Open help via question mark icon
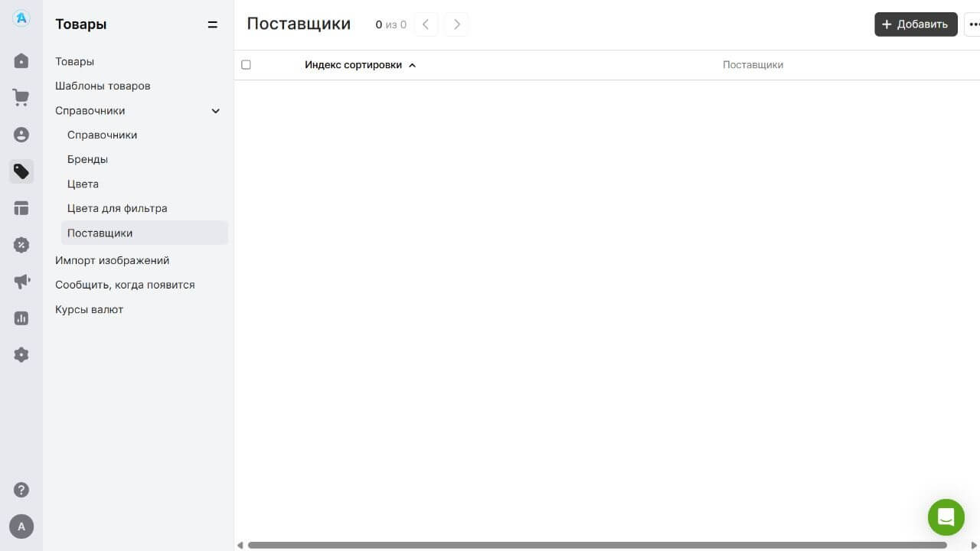Viewport: 980px width, 551px height. click(21, 490)
